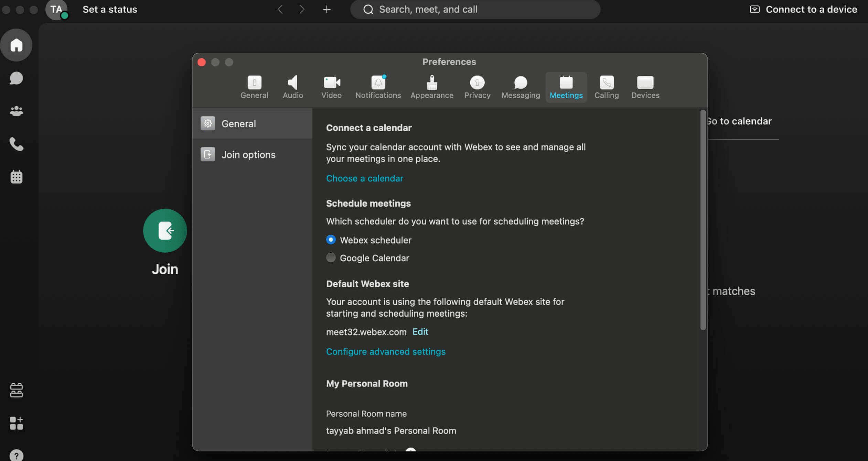This screenshot has height=461, width=868.
Task: Open the Messaging preferences icon
Action: coord(520,87)
